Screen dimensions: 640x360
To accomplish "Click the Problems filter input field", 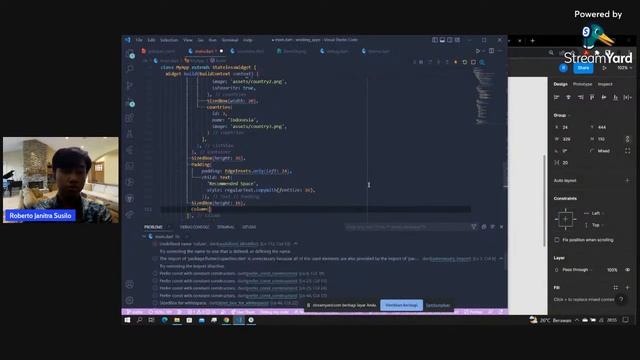I will [x=407, y=227].
